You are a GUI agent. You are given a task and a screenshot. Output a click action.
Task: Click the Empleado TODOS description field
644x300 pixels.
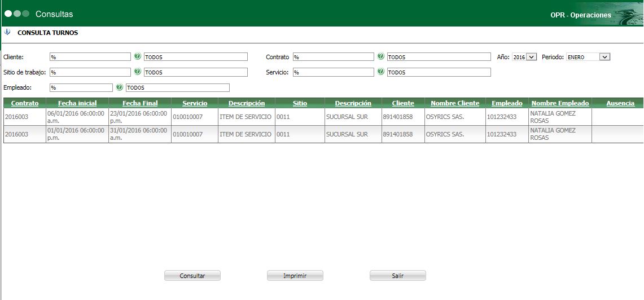pos(178,87)
